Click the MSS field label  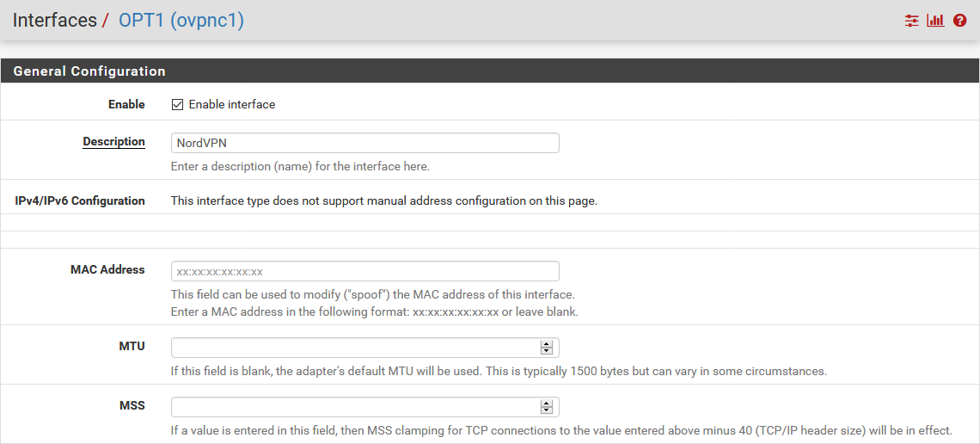pos(132,406)
